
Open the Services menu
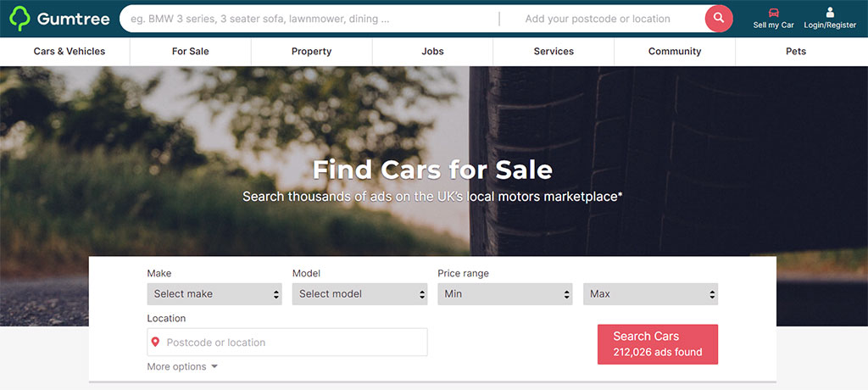tap(554, 52)
